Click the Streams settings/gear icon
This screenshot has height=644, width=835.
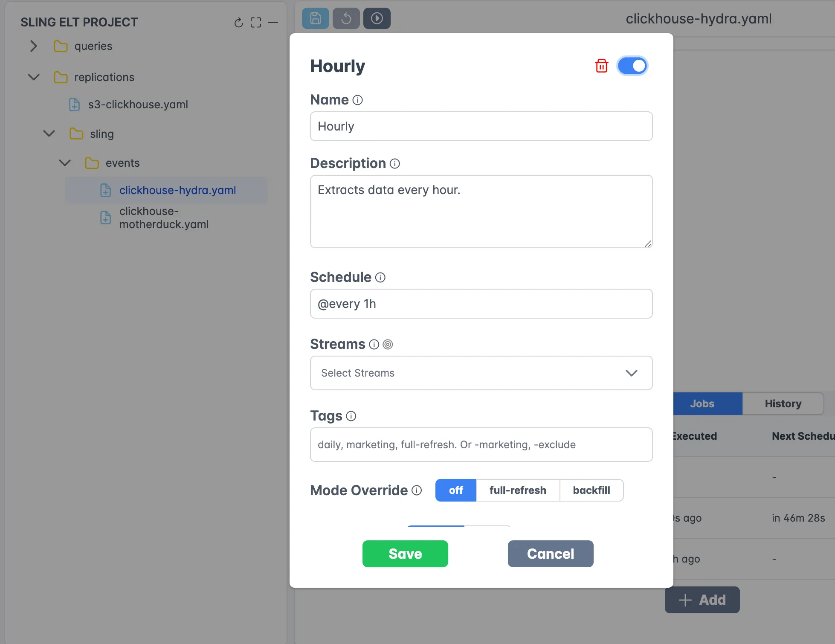(x=387, y=344)
